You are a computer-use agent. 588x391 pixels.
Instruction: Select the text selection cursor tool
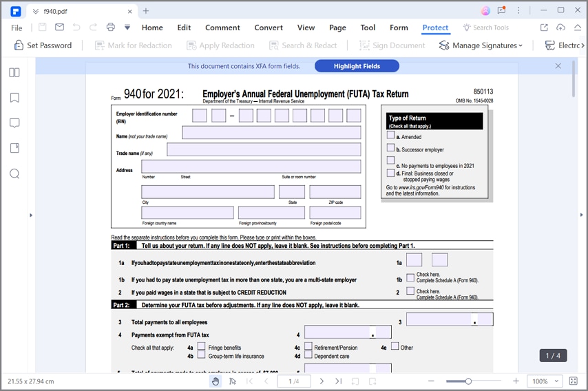[x=233, y=381]
